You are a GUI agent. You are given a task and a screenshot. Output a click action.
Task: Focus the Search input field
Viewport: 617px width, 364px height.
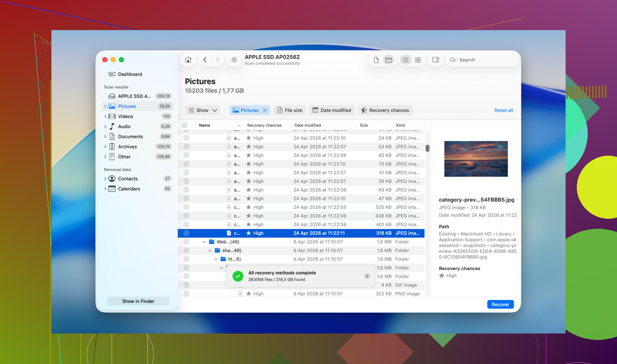point(482,60)
